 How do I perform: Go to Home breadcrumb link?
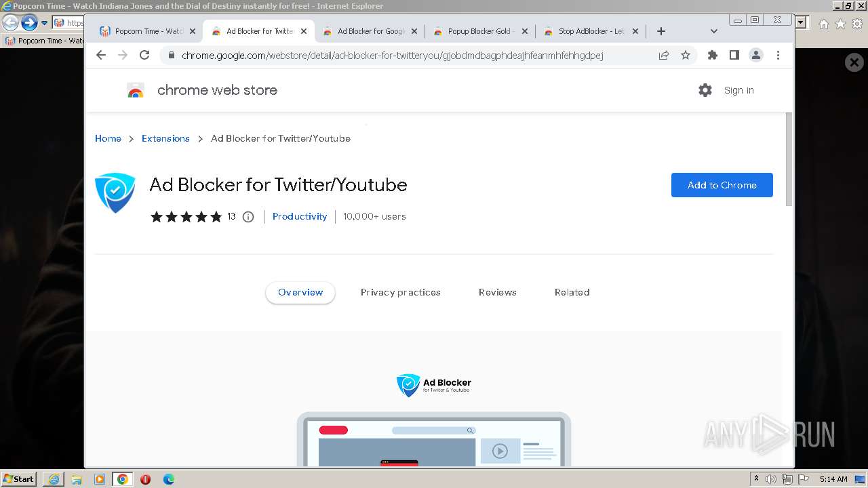(x=108, y=138)
